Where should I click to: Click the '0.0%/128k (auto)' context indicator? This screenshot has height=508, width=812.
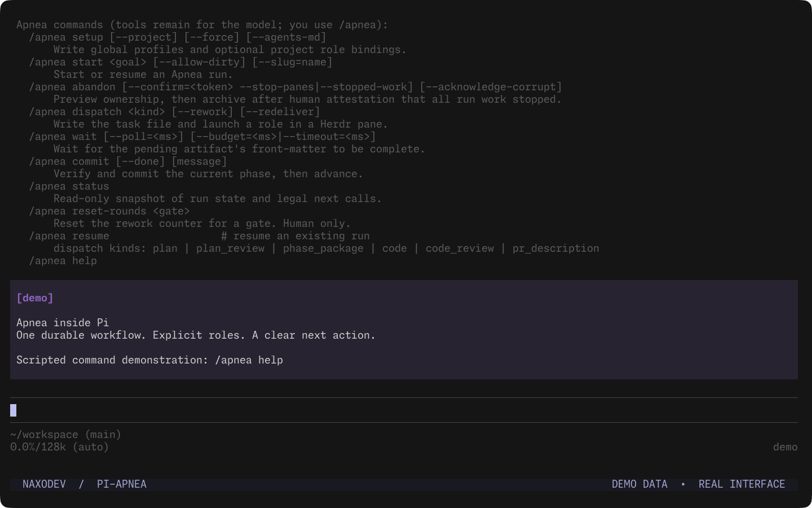pyautogui.click(x=60, y=447)
